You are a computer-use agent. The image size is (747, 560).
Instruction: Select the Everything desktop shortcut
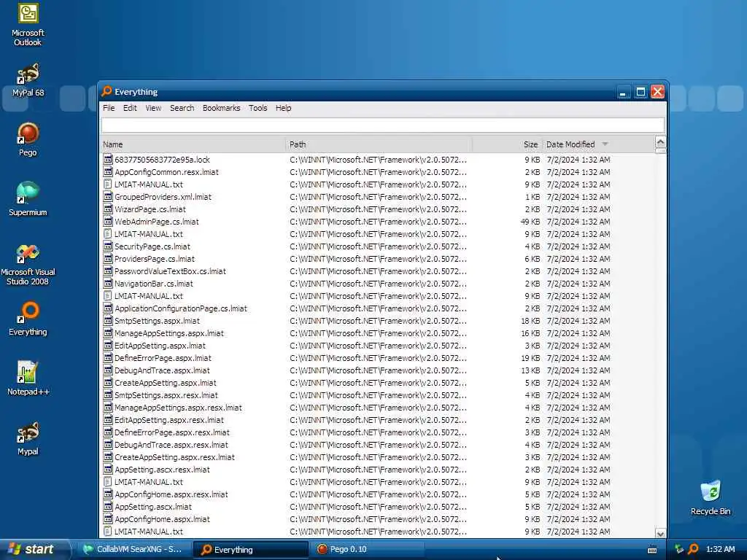[28, 318]
